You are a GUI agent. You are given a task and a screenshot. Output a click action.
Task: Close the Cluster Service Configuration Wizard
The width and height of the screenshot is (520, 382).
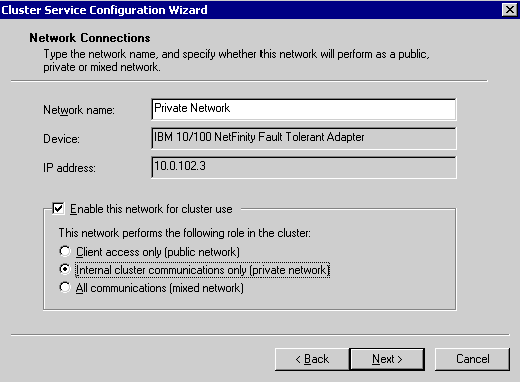509,9
